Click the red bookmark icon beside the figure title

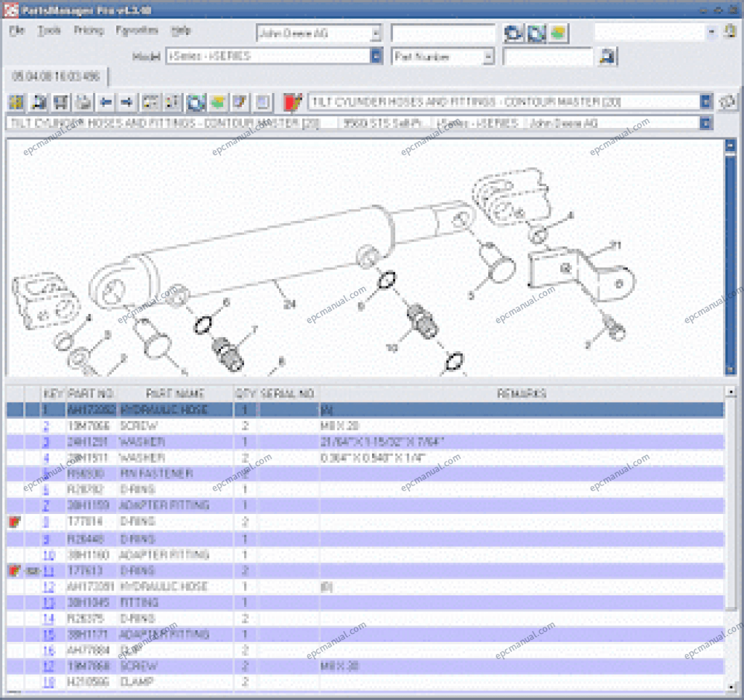point(292,102)
